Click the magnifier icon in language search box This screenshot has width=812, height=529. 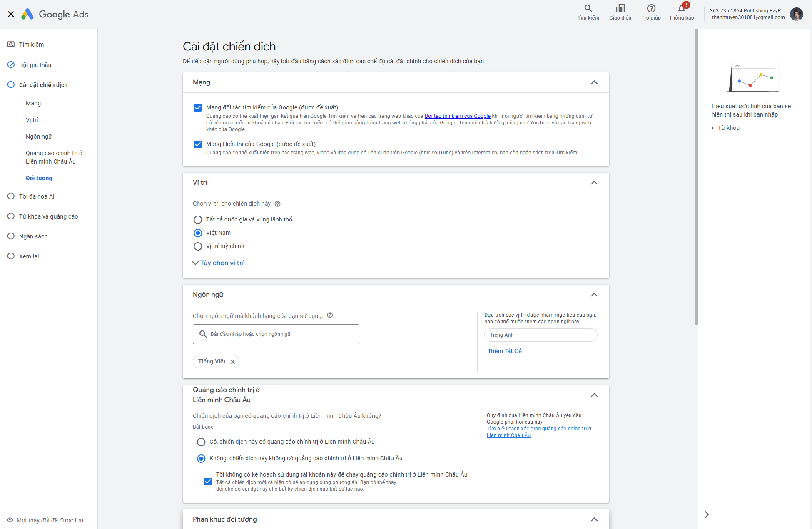point(203,334)
